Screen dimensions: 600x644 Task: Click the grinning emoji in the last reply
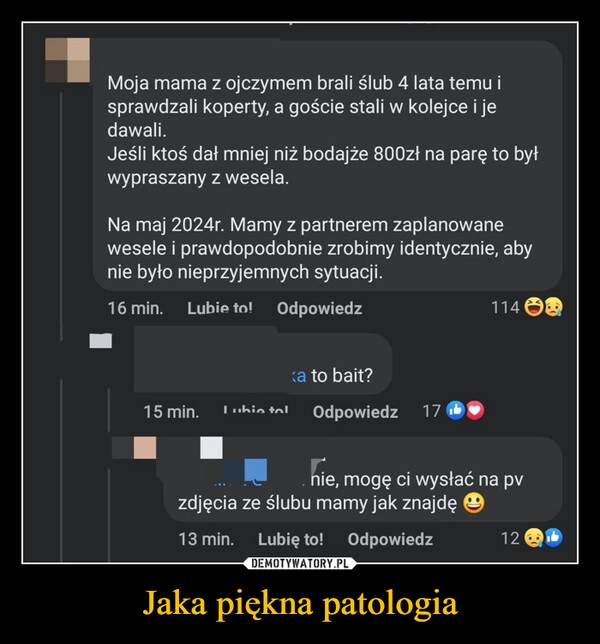tap(474, 504)
